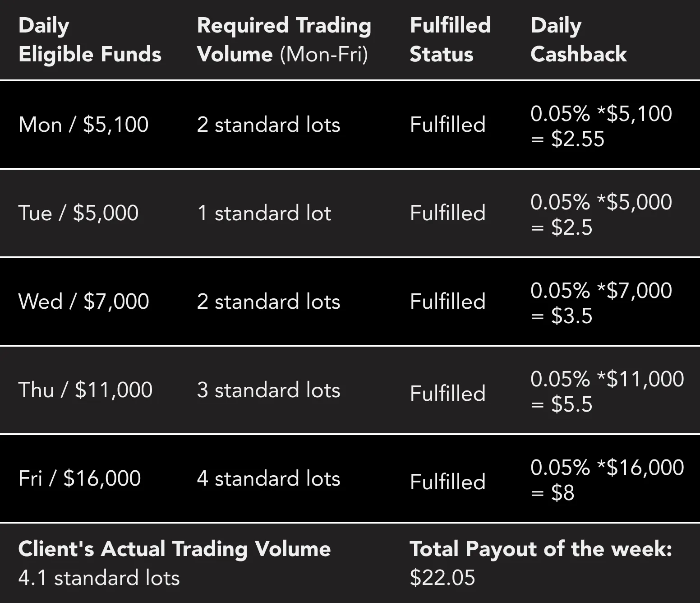Click the $3.5 cashback calculation

coord(601,303)
